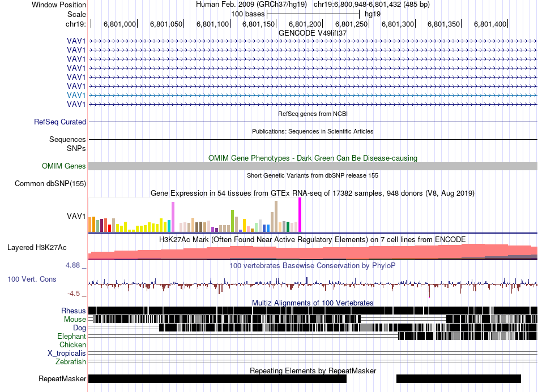Click the gray OMIM Genes bar
The image size is (538, 392).
click(x=313, y=166)
